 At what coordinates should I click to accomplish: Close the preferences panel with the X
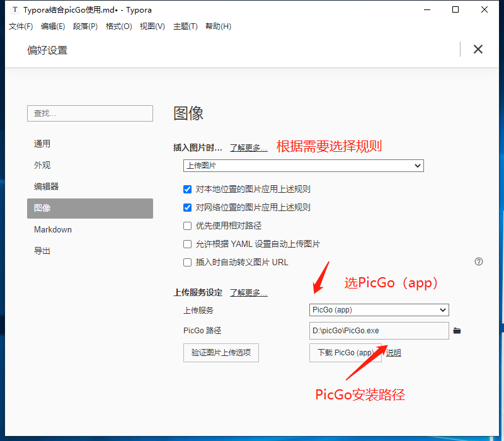coord(478,49)
